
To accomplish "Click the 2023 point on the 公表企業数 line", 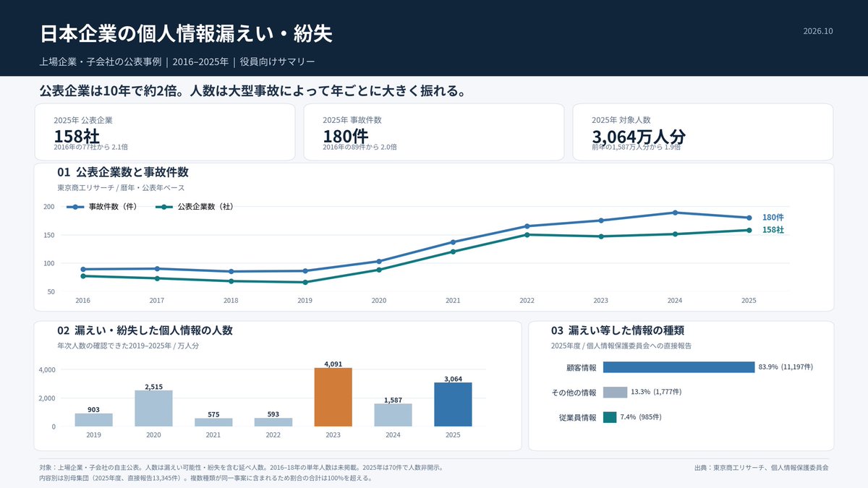I will click(601, 236).
